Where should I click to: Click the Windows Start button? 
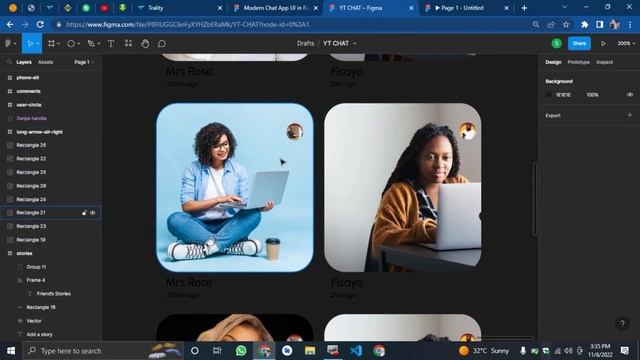(x=11, y=351)
